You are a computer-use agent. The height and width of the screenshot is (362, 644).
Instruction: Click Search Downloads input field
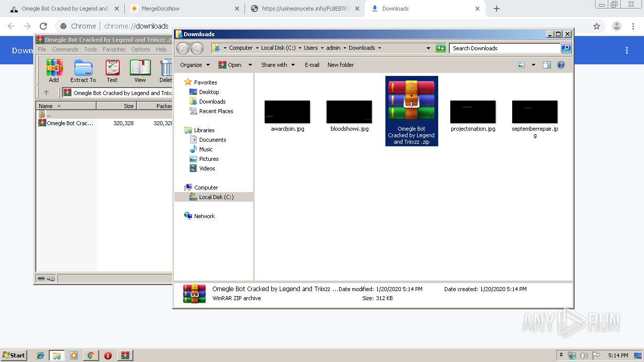point(505,48)
